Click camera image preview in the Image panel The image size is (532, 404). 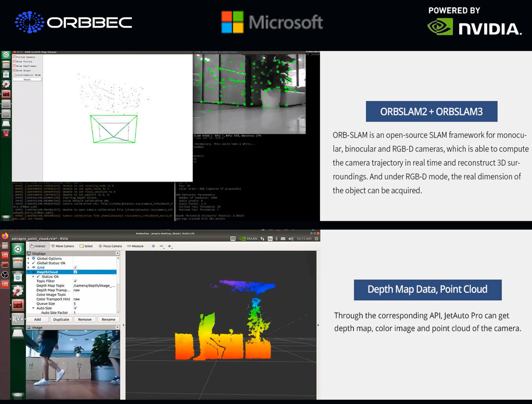click(x=73, y=365)
